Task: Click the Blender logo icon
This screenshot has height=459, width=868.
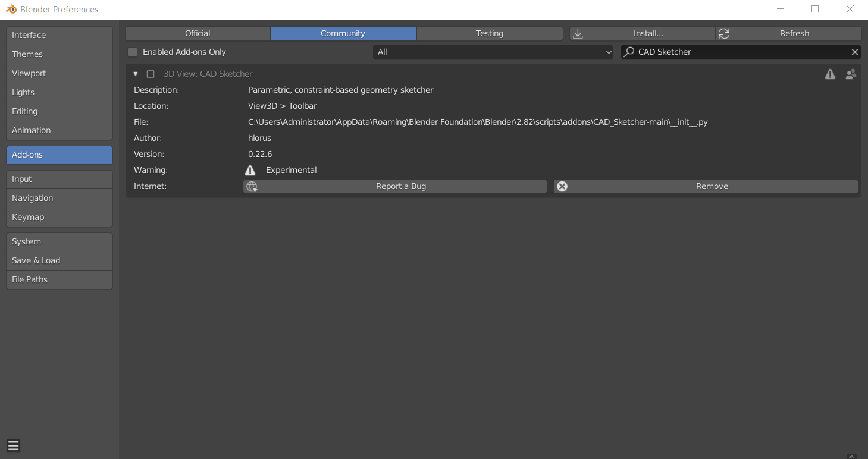Action: pos(12,9)
